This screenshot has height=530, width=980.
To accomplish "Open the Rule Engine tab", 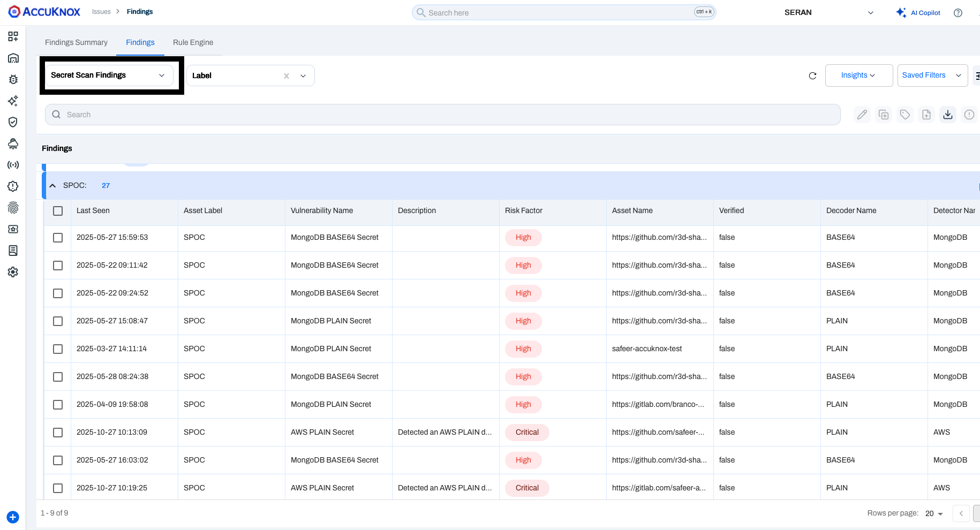I will [x=193, y=42].
